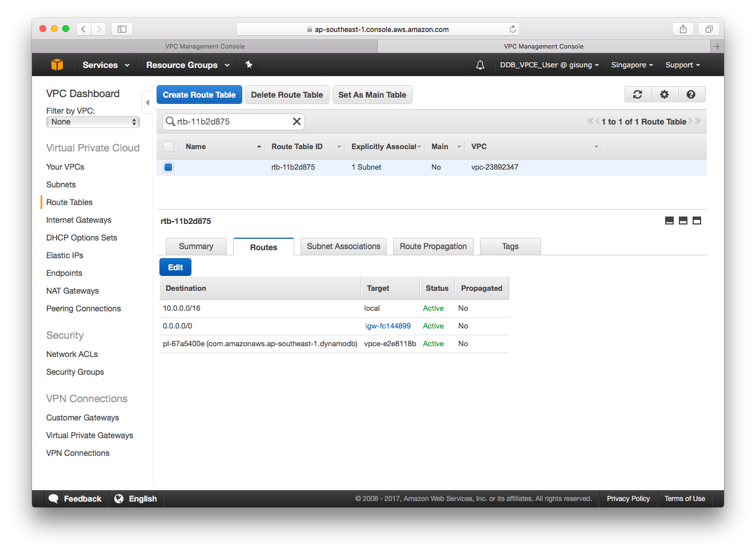Switch to the Subnet Associations tab

343,246
